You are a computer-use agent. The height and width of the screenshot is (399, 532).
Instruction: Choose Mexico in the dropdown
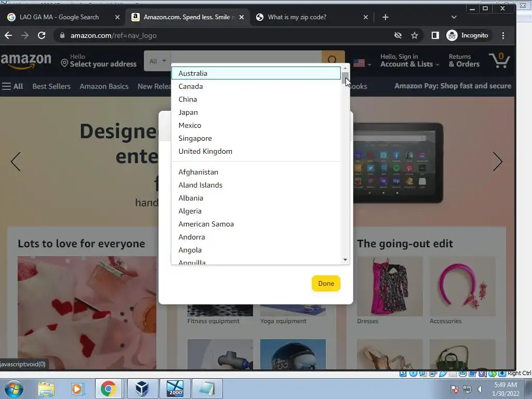click(256, 126)
